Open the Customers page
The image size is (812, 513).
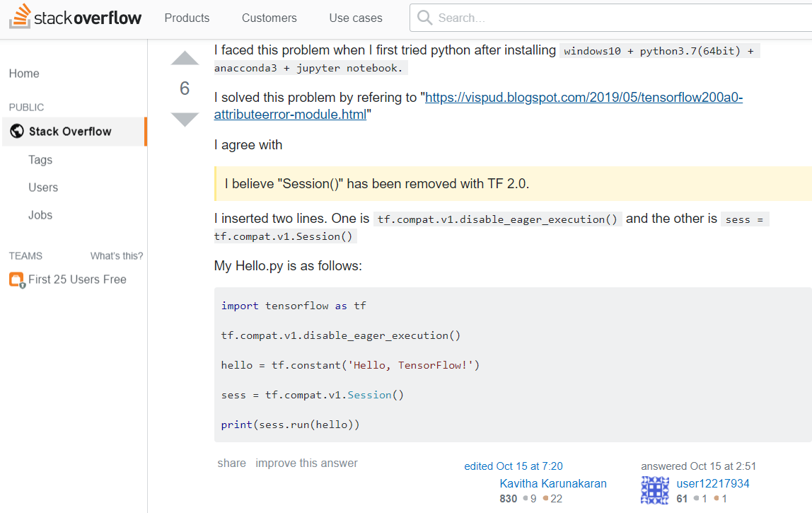click(x=269, y=18)
